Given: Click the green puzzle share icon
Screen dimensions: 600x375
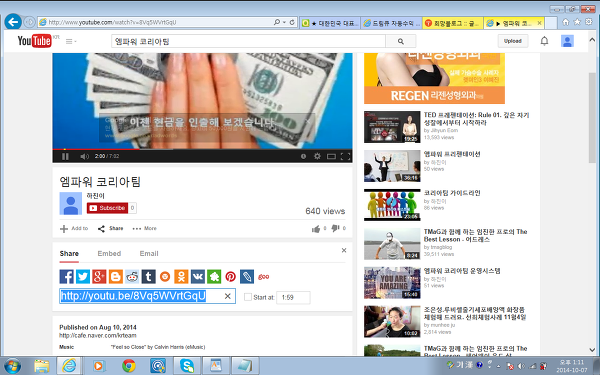Looking at the screenshot, I should [x=214, y=276].
